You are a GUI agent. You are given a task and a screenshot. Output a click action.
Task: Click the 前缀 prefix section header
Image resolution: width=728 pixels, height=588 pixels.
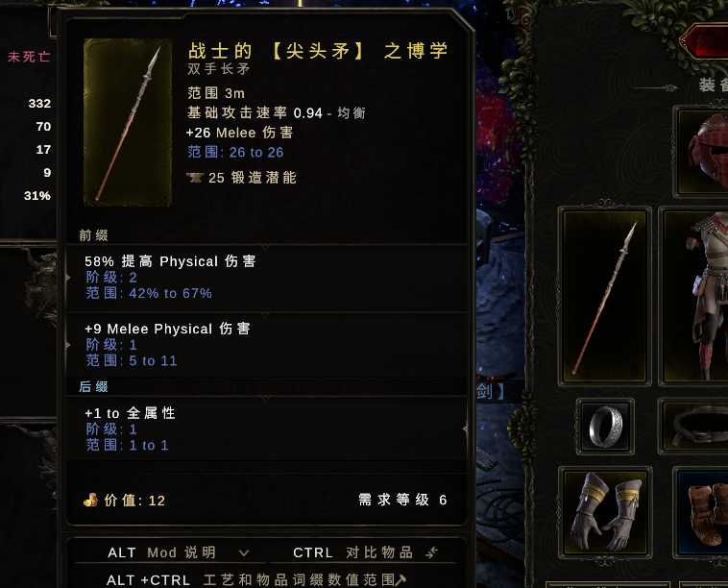(94, 235)
